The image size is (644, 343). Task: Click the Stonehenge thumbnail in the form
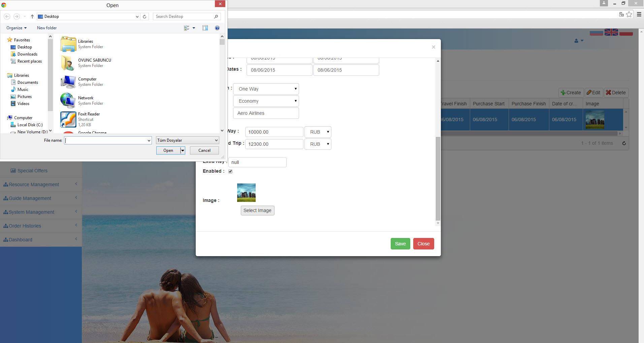246,193
